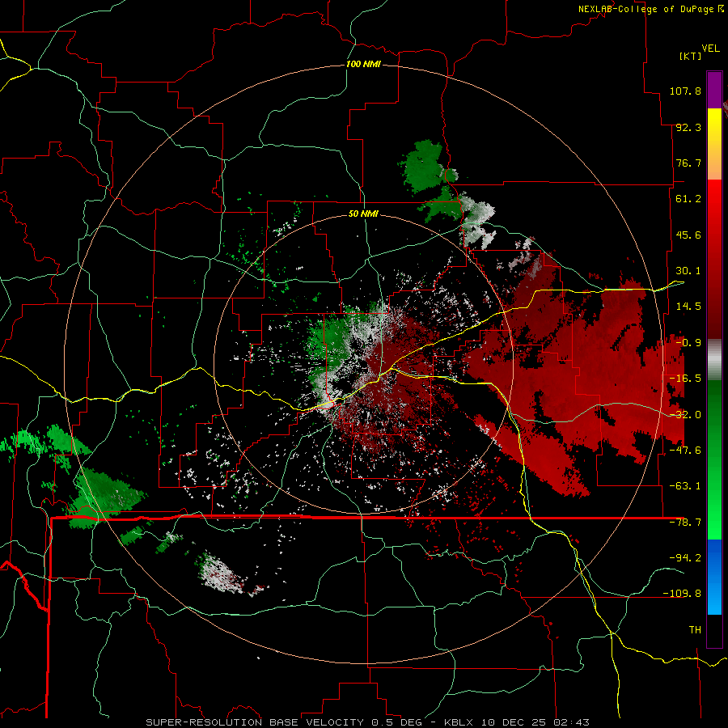Select the -94.2 legend value

coord(685,557)
